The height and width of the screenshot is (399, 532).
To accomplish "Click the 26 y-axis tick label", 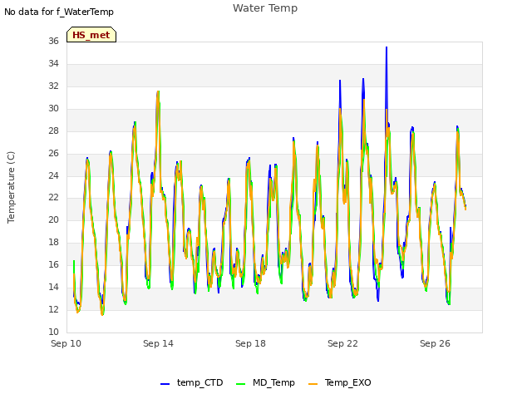I will tap(53, 153).
